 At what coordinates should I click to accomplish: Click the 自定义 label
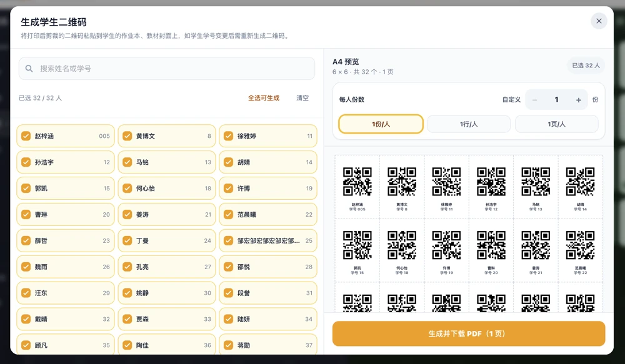click(x=511, y=99)
